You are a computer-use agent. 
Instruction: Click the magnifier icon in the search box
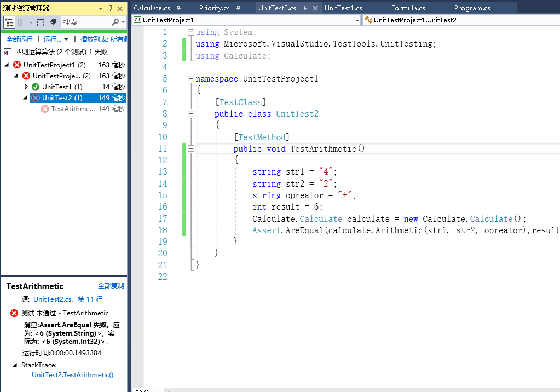(x=115, y=22)
